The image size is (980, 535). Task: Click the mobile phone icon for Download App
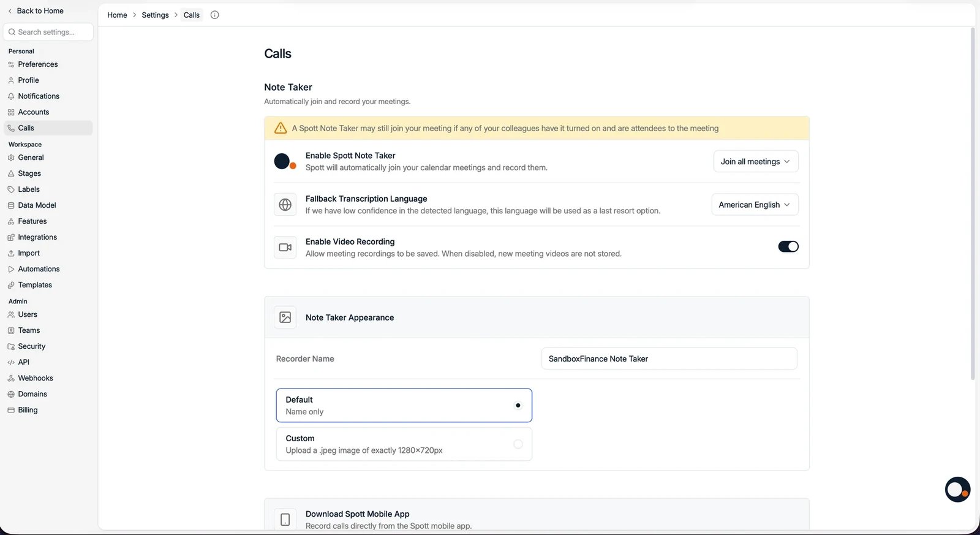pos(285,520)
